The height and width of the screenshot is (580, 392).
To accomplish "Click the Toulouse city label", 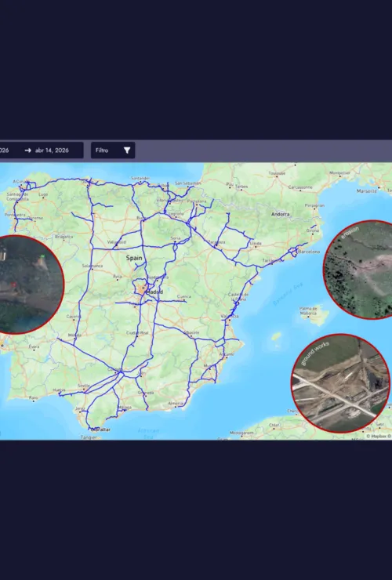I will pos(277,173).
